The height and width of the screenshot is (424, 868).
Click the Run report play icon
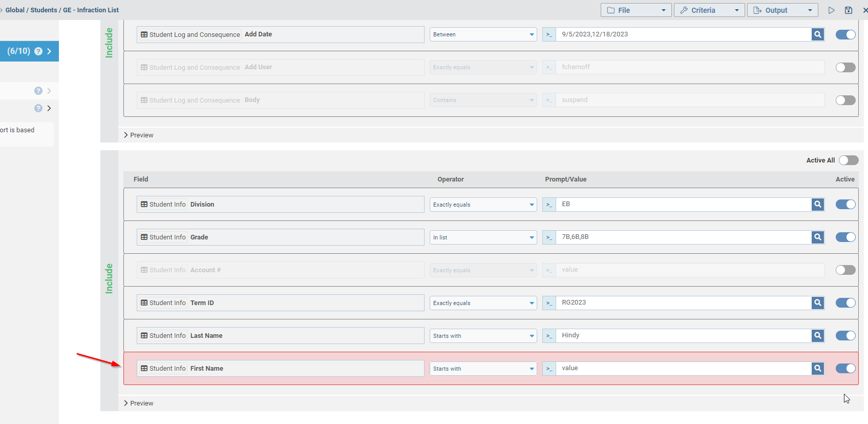coord(831,10)
